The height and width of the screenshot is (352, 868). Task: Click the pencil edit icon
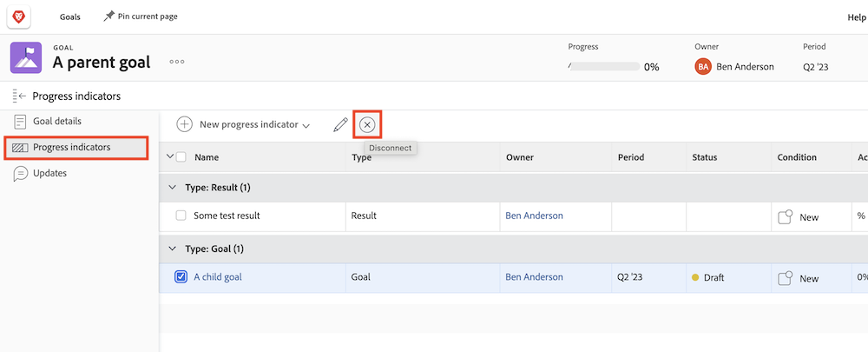pyautogui.click(x=340, y=125)
